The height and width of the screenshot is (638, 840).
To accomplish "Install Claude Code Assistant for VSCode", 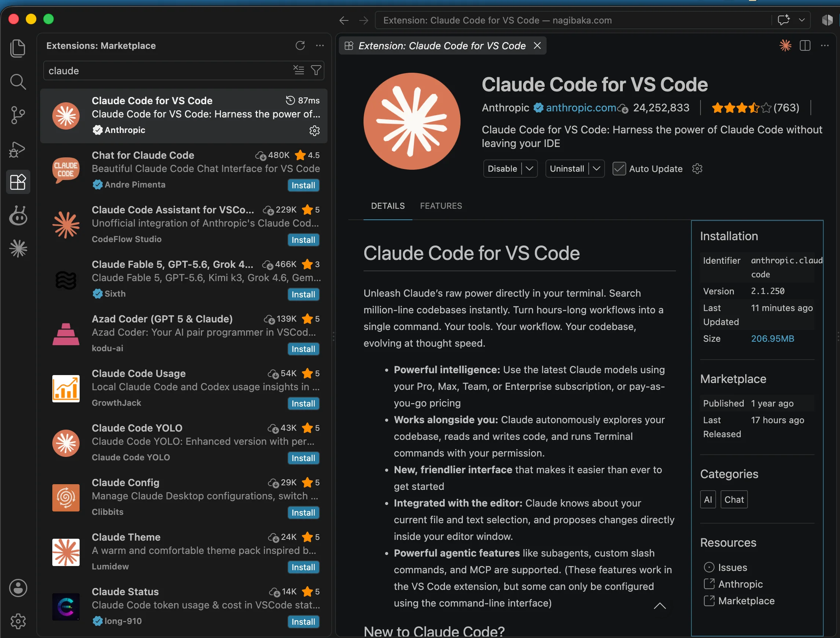I will tap(303, 240).
